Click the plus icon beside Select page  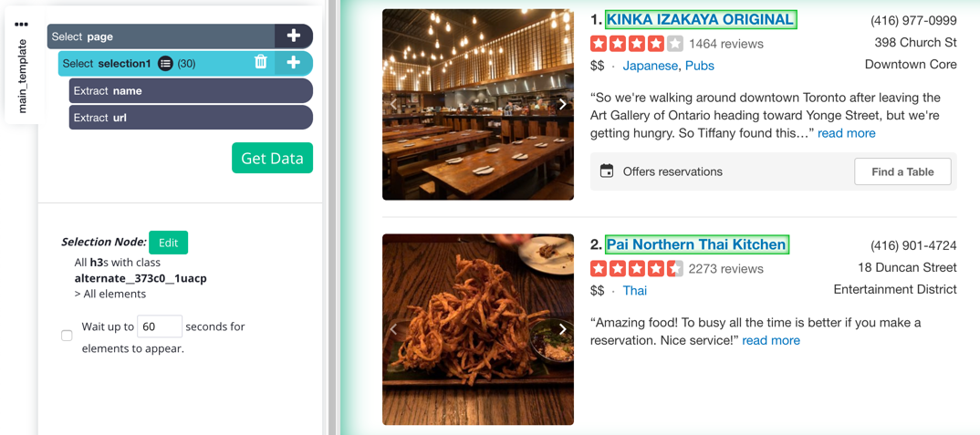coord(293,36)
